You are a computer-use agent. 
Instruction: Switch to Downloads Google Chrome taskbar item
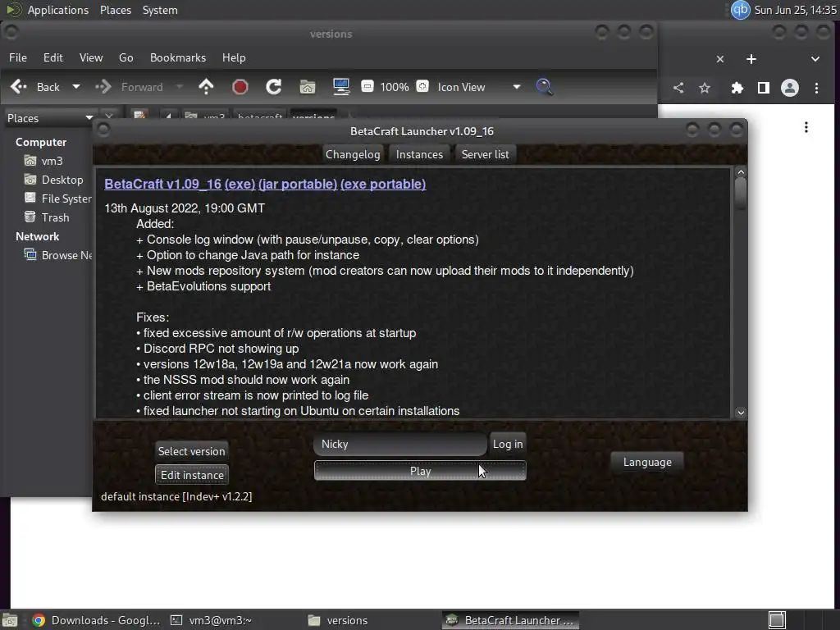tap(97, 620)
